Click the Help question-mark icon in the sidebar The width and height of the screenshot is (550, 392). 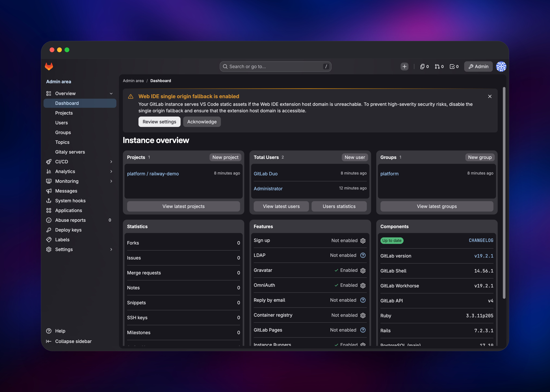(x=49, y=331)
